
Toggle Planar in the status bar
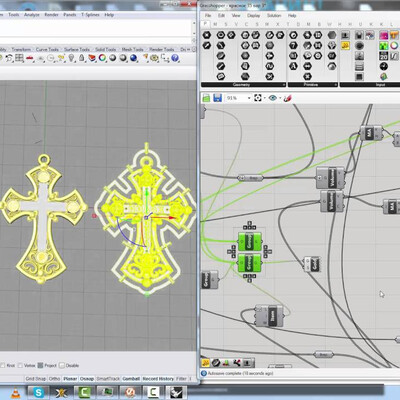point(70,379)
